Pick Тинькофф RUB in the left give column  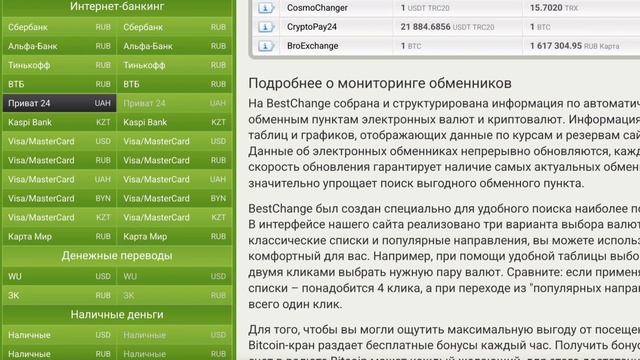coord(60,65)
